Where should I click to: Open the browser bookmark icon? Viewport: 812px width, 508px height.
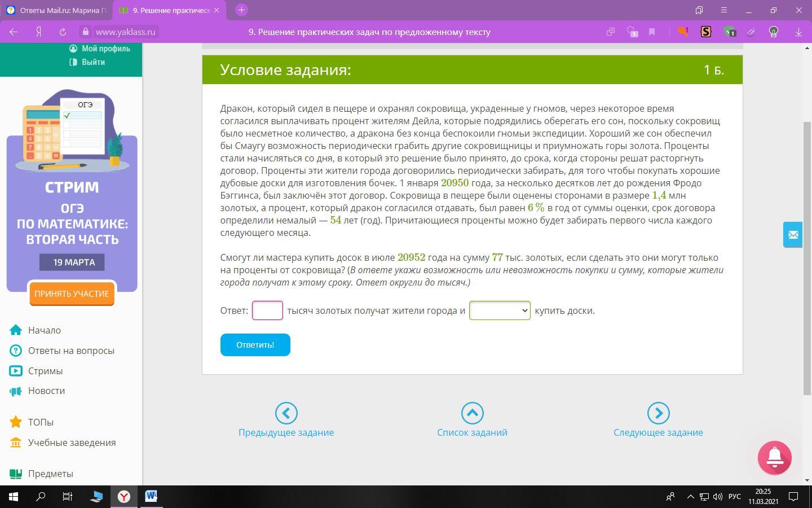pos(652,32)
